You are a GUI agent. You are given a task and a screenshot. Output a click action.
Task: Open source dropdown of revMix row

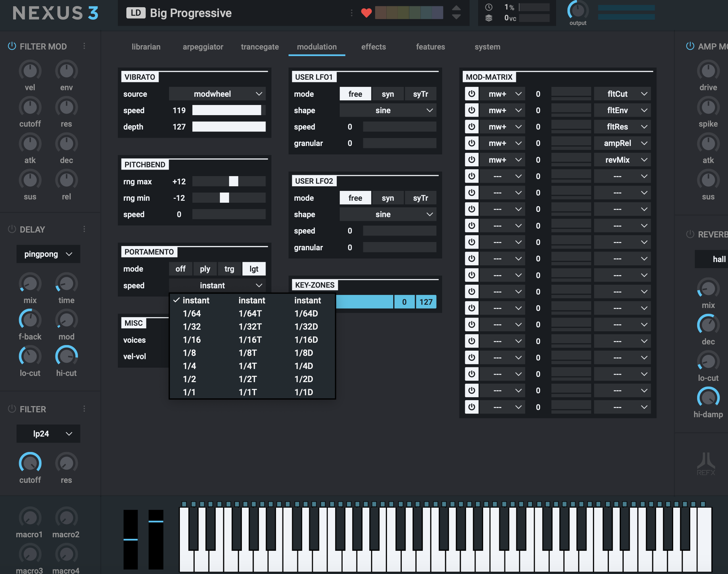coord(502,160)
